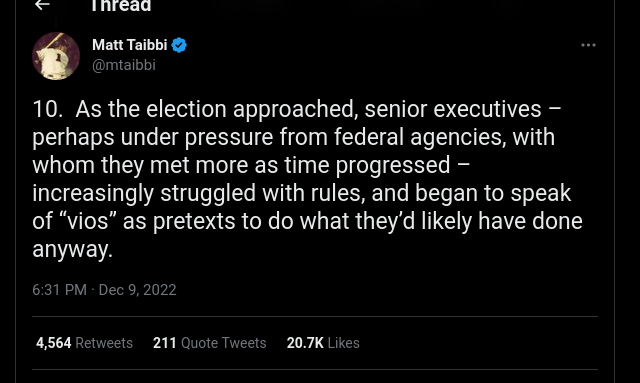Click the 211 quote count number
Screen dimensions: 640x383
pyautogui.click(x=164, y=343)
